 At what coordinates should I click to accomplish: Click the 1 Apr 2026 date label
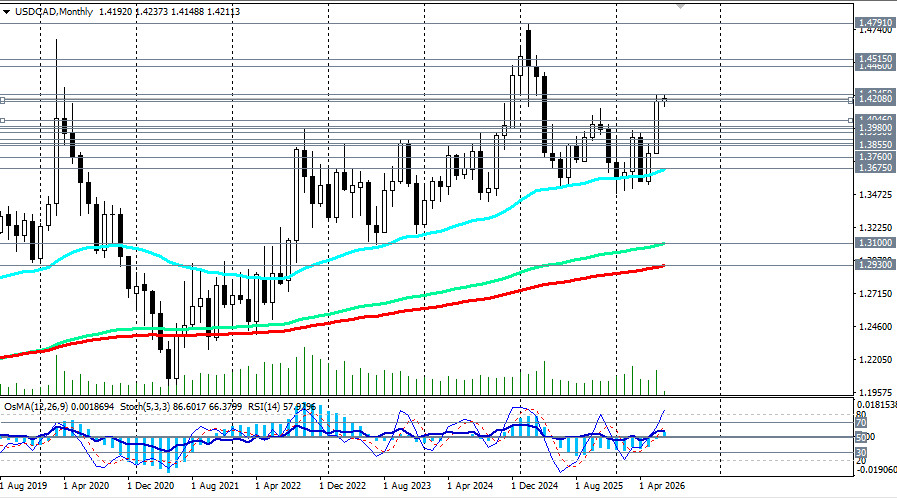[662, 486]
